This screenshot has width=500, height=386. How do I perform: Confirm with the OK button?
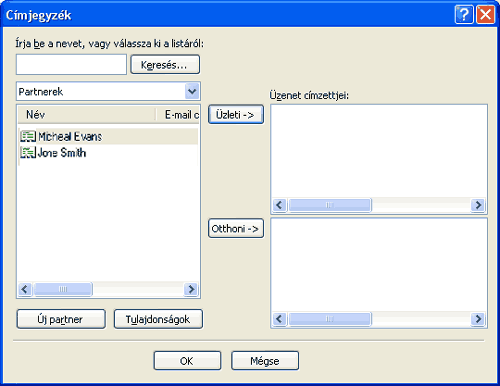(x=187, y=361)
